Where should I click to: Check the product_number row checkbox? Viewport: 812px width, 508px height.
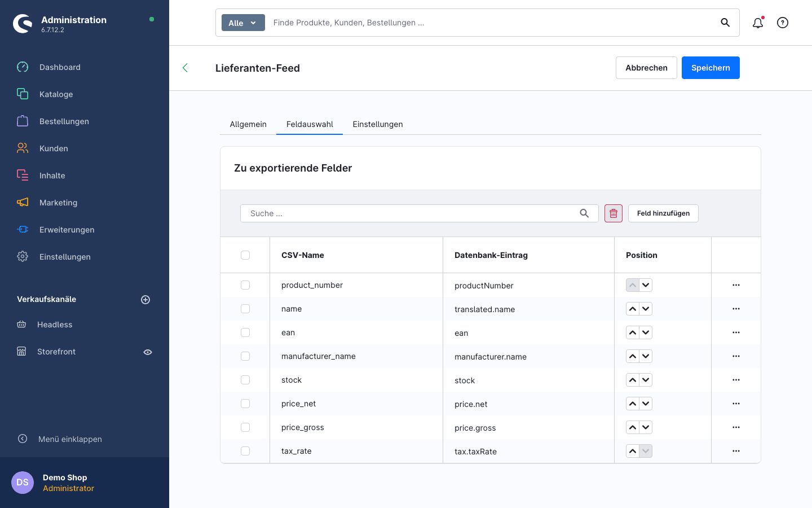pyautogui.click(x=245, y=285)
